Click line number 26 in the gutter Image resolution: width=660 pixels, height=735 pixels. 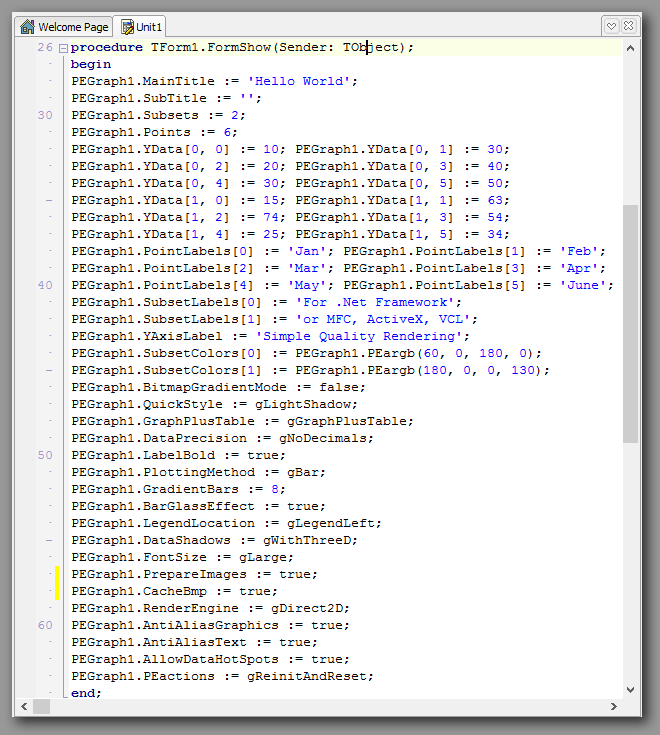[x=45, y=47]
